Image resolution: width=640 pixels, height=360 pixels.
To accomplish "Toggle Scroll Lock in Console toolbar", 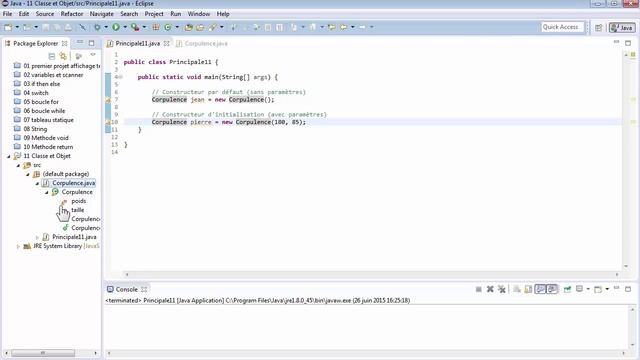I will (x=528, y=289).
